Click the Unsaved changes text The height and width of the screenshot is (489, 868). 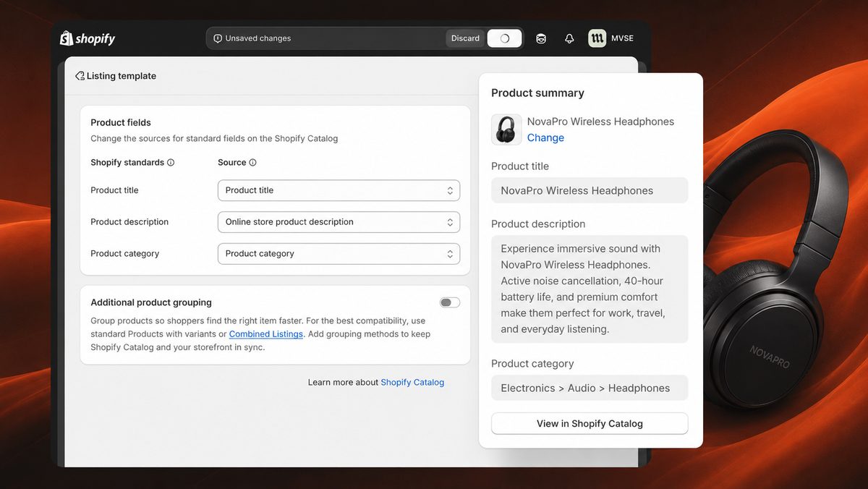pyautogui.click(x=258, y=38)
